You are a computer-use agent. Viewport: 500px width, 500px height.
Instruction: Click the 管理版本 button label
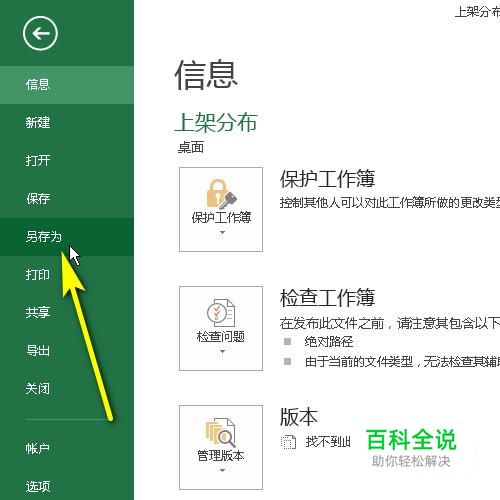(x=221, y=456)
